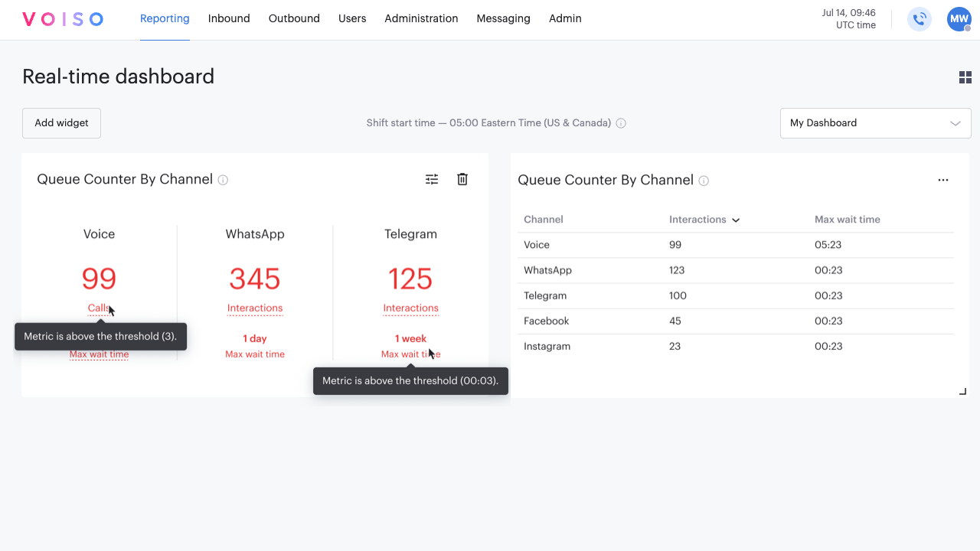Click the Telegram value 125
980x551 pixels.
(x=411, y=279)
